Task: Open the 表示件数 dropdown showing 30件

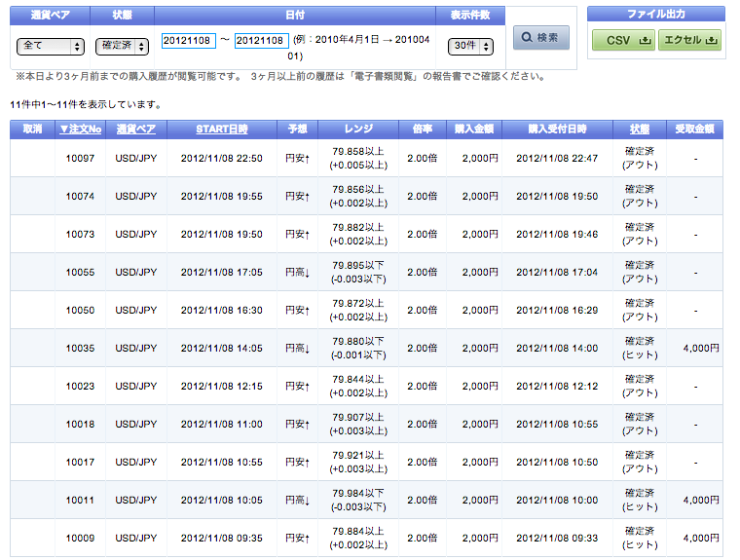Action: click(x=470, y=47)
